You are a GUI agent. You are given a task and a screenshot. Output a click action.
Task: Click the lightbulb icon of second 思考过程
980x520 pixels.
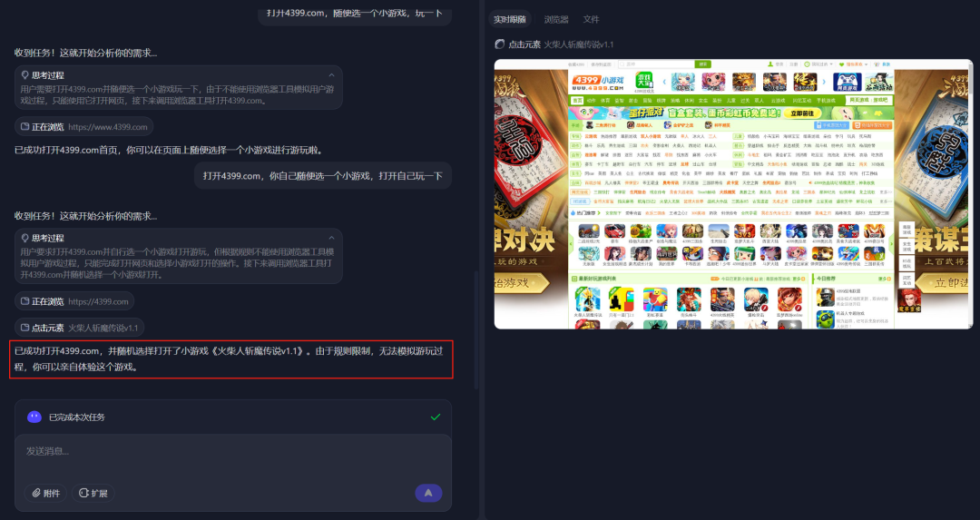tap(25, 238)
